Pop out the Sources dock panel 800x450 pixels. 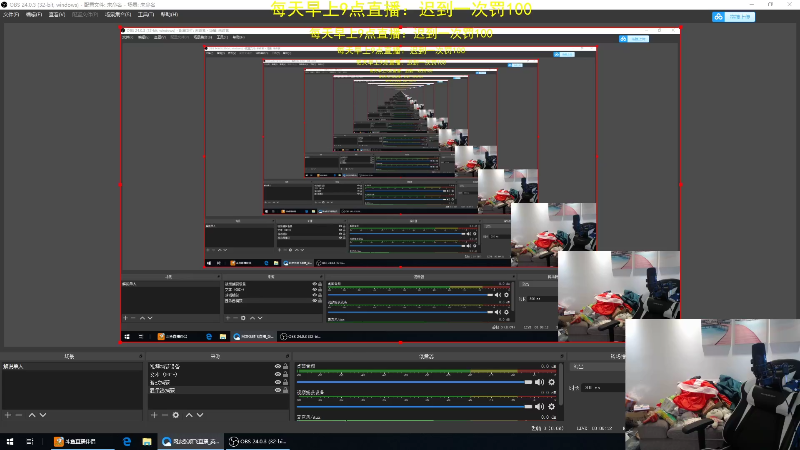[x=287, y=356]
